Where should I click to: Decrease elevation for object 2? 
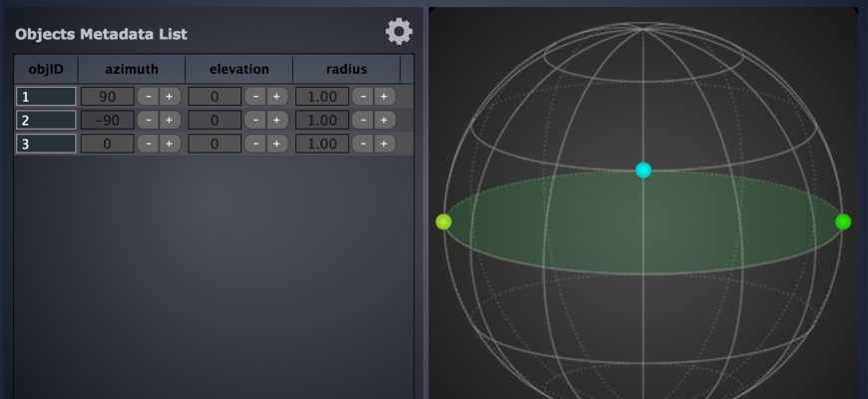click(x=253, y=120)
